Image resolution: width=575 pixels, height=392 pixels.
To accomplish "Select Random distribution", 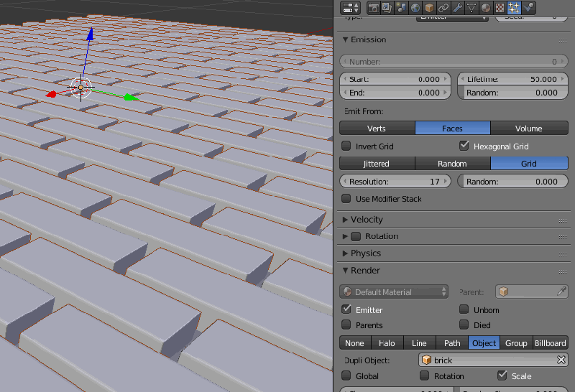I will (x=453, y=164).
